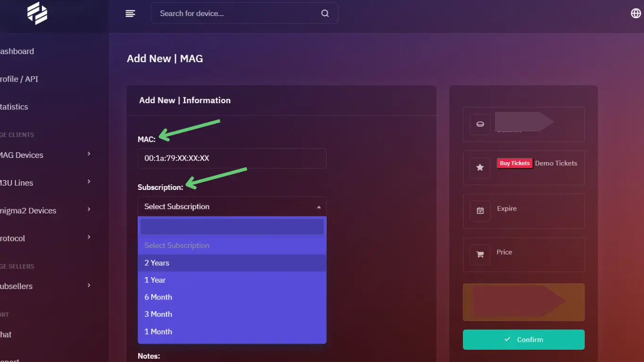Click the search magnifier icon

325,14
